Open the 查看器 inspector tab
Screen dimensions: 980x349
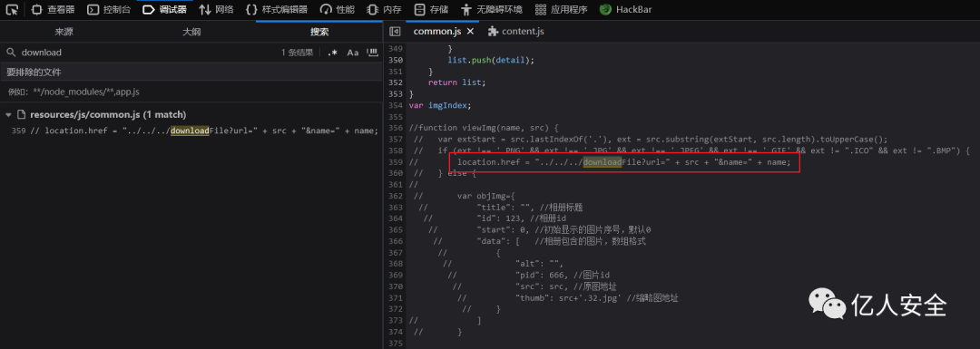53,9
